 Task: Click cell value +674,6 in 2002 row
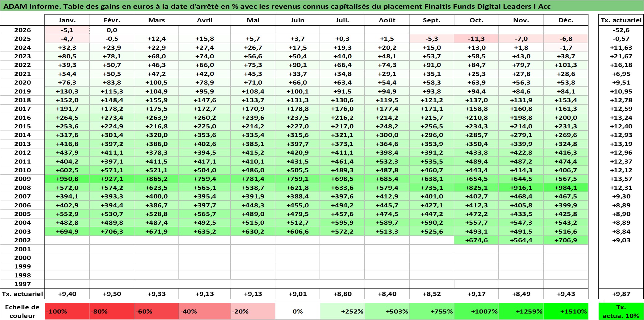476,240
